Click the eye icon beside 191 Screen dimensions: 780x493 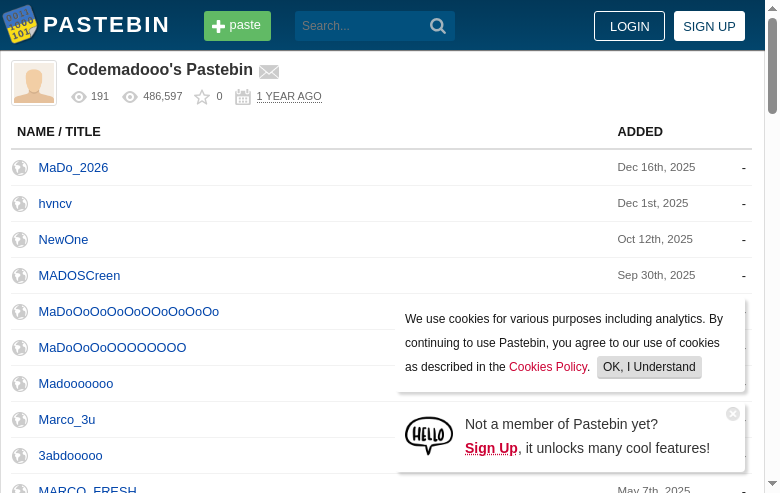pyautogui.click(x=79, y=97)
